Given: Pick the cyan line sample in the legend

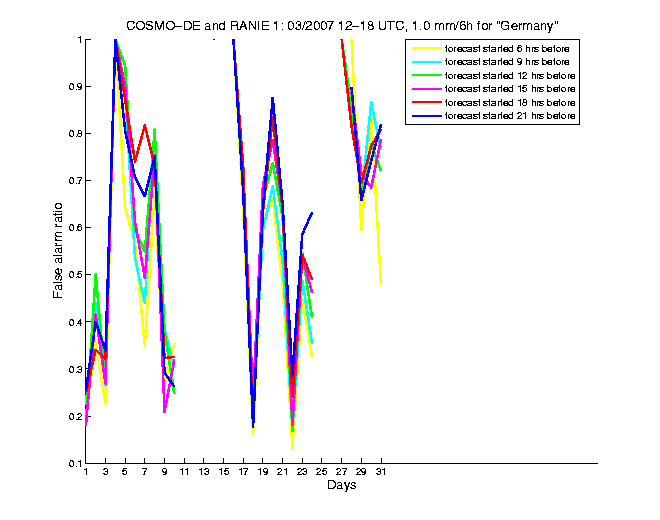Looking at the screenshot, I should tap(427, 62).
